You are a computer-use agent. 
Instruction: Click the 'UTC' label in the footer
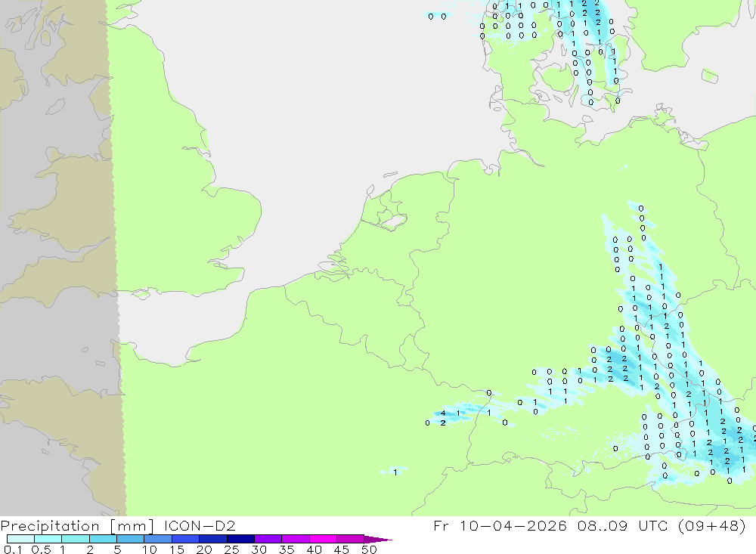tap(653, 525)
